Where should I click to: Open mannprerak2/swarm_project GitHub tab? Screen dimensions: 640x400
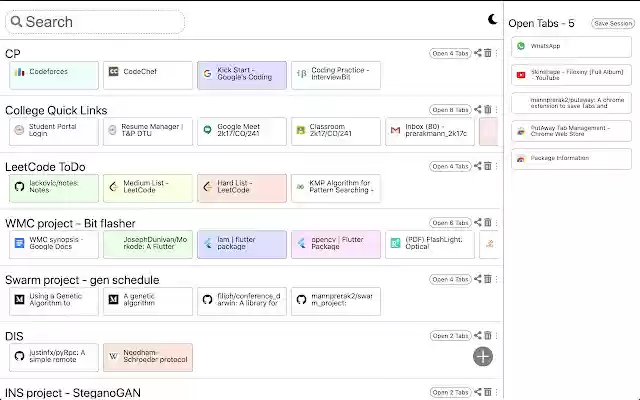(336, 301)
